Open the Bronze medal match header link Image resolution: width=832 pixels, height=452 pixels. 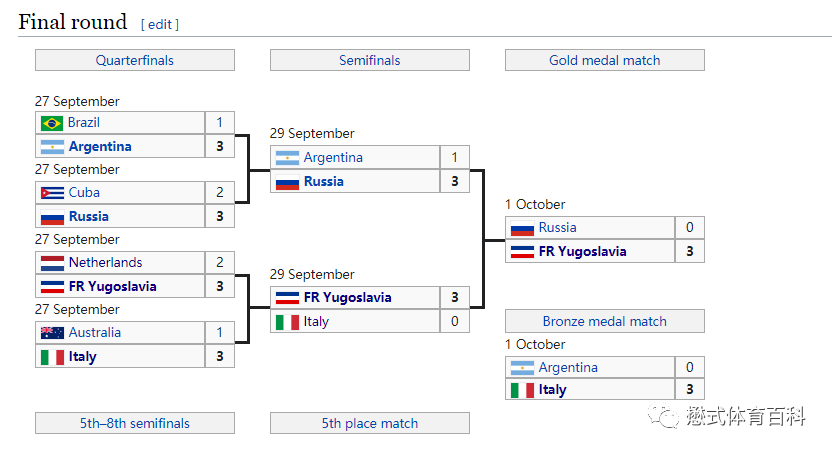(x=605, y=321)
